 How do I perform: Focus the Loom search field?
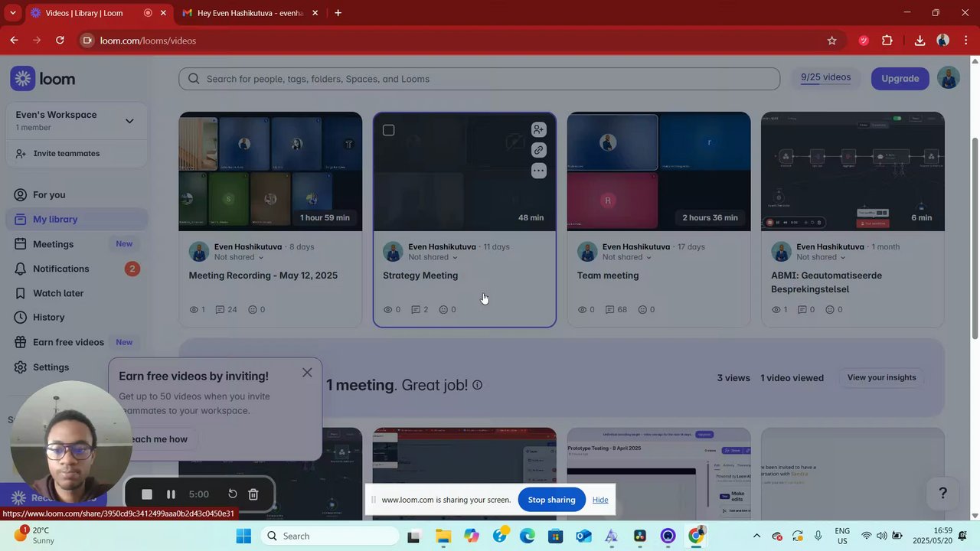tap(479, 79)
